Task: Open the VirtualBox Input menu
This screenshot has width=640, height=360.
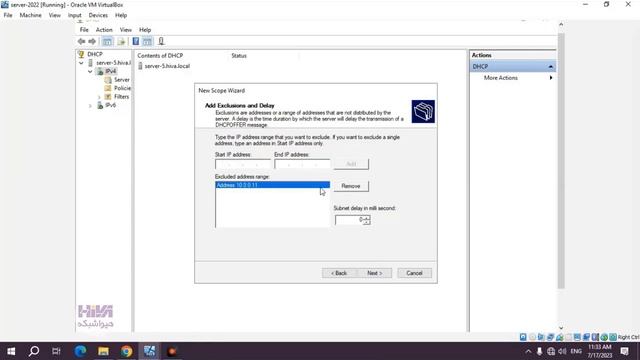Action: (74, 15)
